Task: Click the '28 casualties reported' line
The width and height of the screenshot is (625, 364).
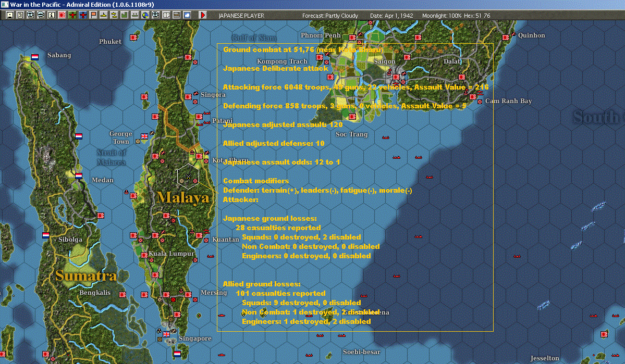Action: click(278, 228)
